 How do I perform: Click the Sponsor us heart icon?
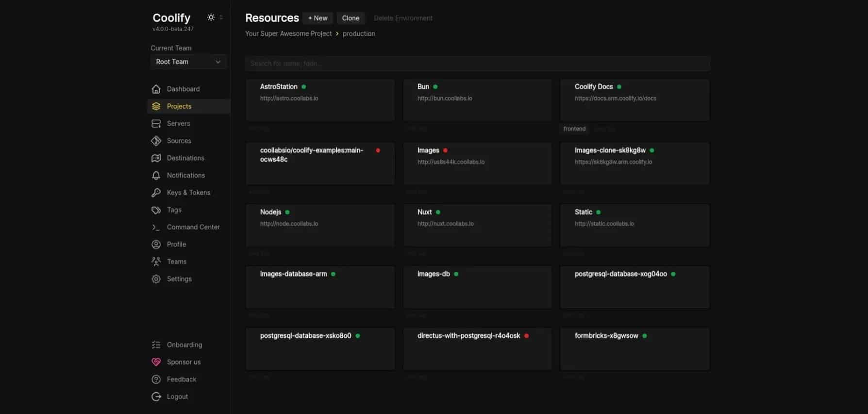(x=156, y=362)
